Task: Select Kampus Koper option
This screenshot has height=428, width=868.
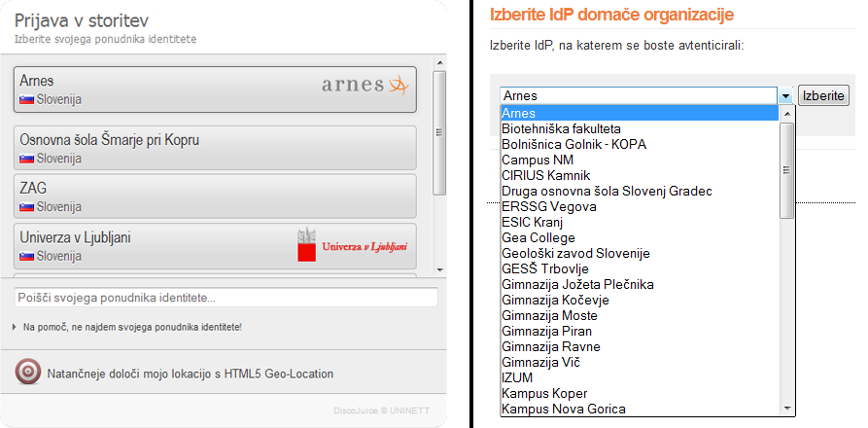Action: point(640,393)
